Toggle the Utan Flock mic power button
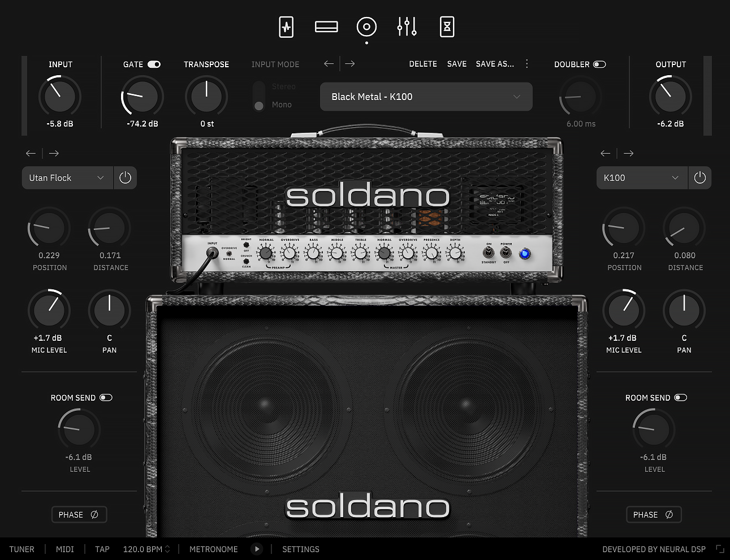Viewport: 730px width, 560px height. (126, 177)
